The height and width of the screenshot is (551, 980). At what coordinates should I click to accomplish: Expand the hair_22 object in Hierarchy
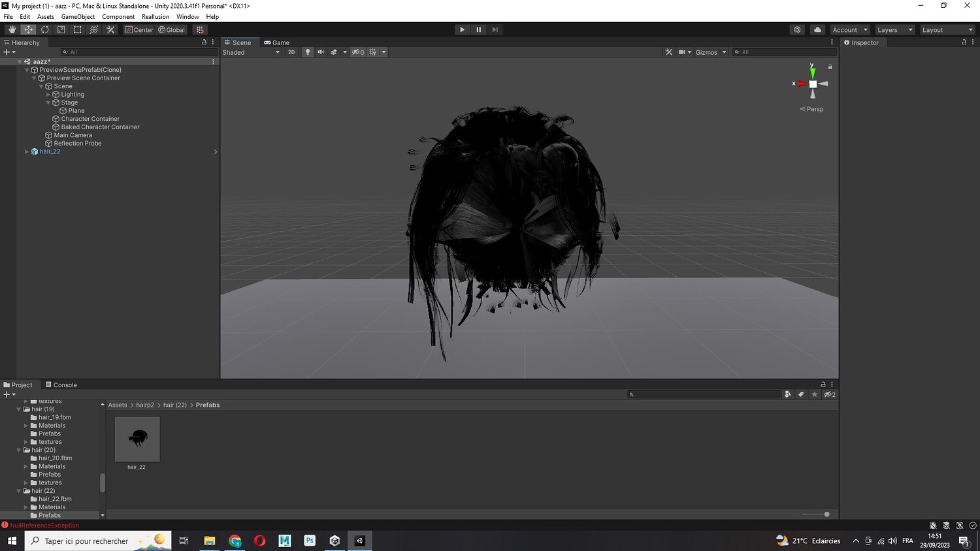[27, 151]
